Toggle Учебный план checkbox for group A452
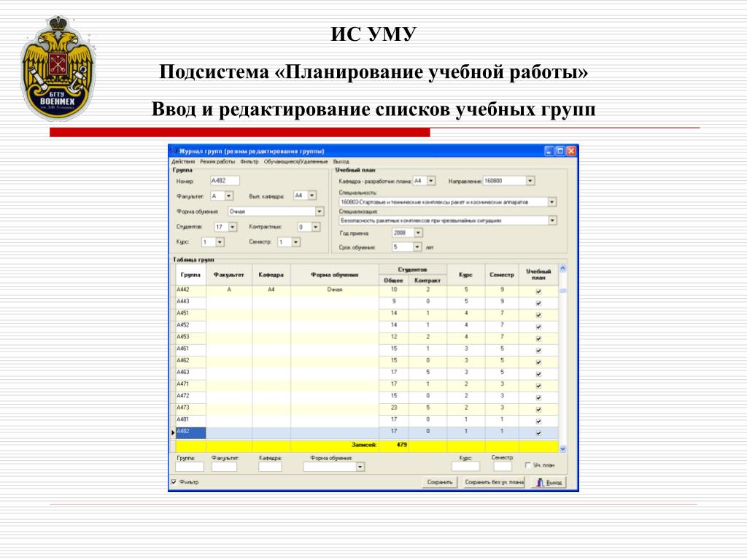 tap(539, 327)
